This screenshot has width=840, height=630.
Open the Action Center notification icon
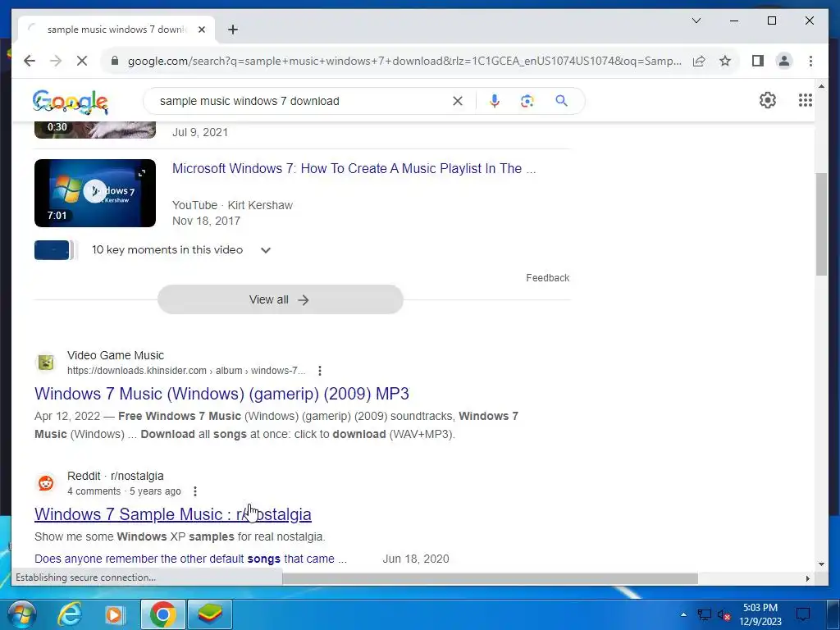[802, 614]
